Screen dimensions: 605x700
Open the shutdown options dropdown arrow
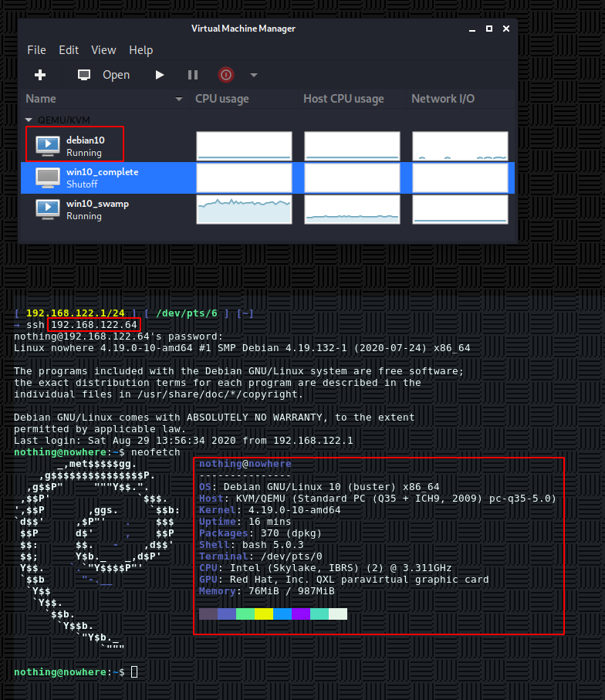click(254, 75)
